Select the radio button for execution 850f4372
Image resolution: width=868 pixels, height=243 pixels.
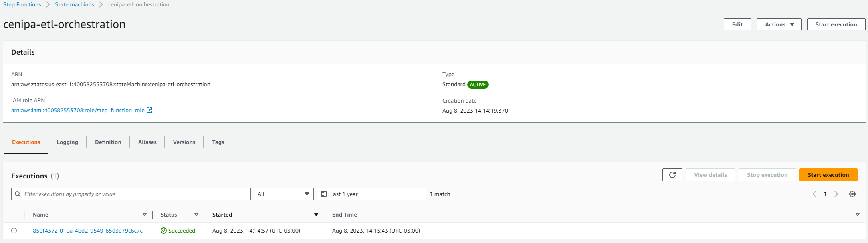[14, 231]
